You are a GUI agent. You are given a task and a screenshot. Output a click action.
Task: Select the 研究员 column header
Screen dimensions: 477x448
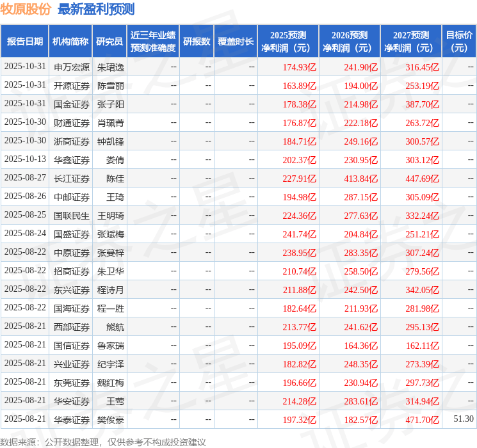click(x=109, y=42)
